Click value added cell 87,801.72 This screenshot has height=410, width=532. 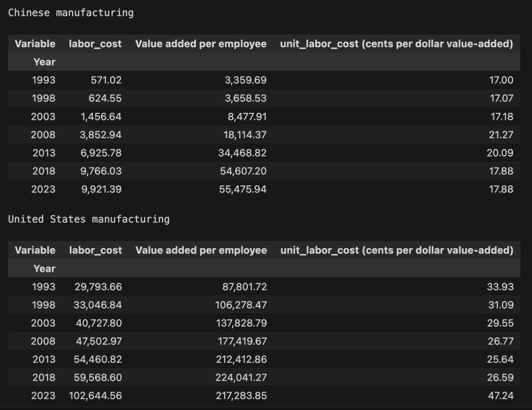click(245, 287)
